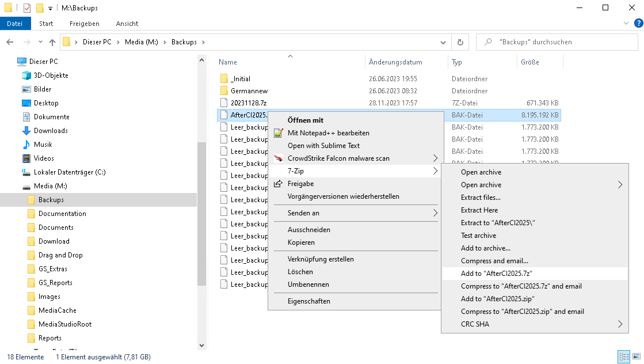Click Eigenschaften in the context menu
The width and height of the screenshot is (644, 364).
tap(309, 301)
